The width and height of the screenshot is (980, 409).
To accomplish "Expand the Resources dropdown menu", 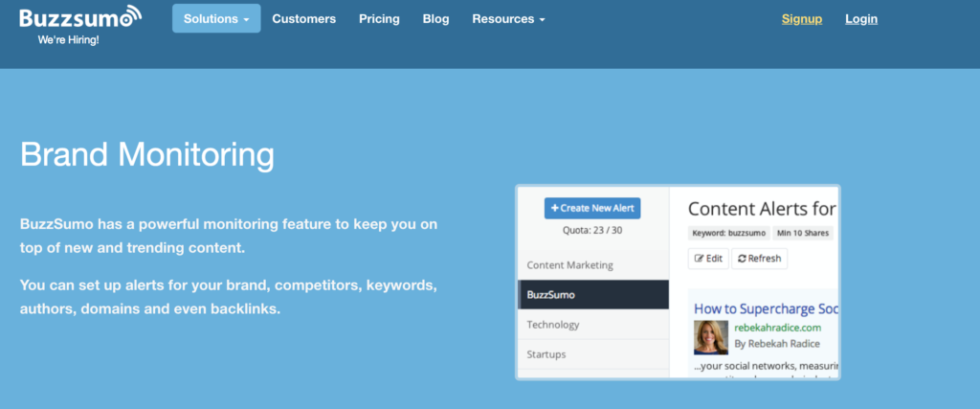I will click(509, 19).
